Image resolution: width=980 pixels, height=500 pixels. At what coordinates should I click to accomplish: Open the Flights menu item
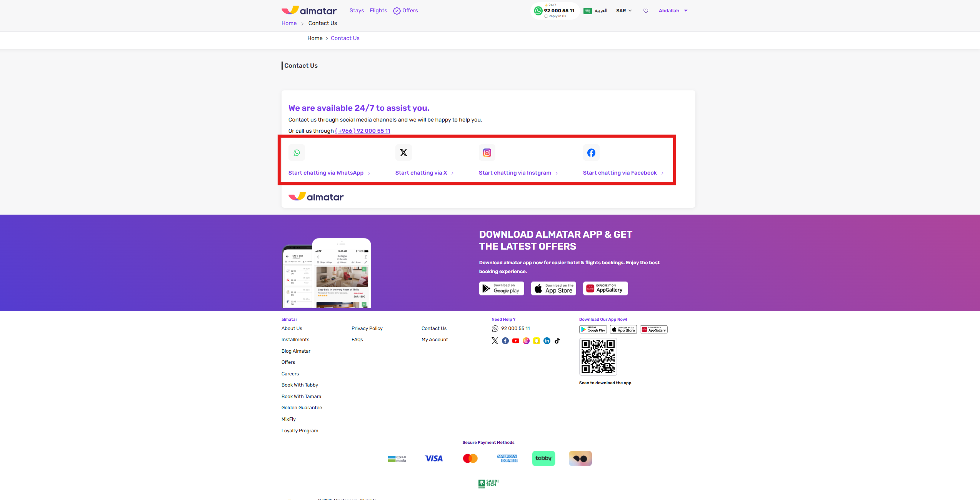click(378, 10)
